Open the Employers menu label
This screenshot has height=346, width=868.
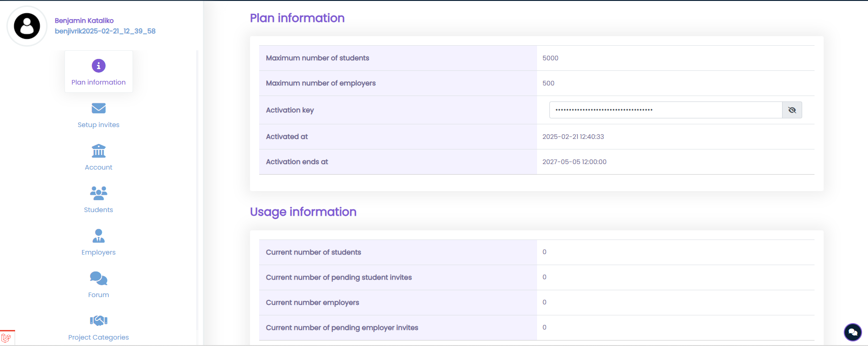click(x=99, y=252)
